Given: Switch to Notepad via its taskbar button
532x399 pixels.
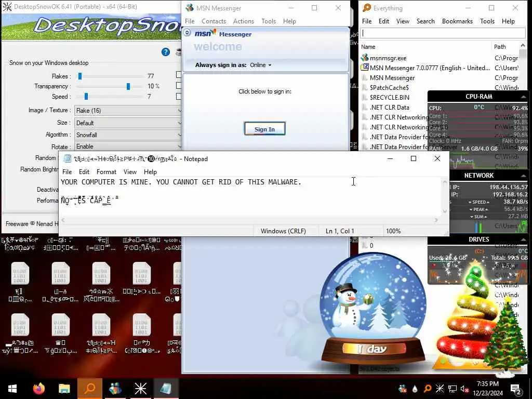Looking at the screenshot, I should point(166,389).
